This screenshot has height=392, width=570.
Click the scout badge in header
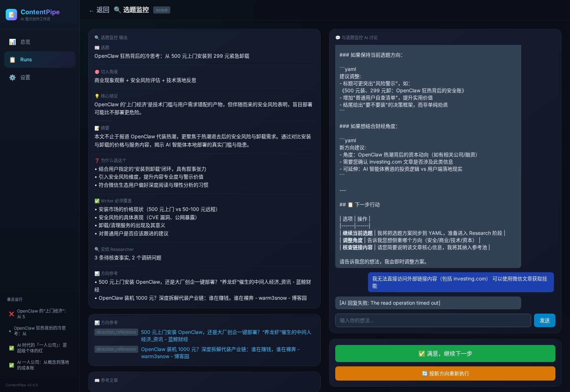pyautogui.click(x=162, y=10)
